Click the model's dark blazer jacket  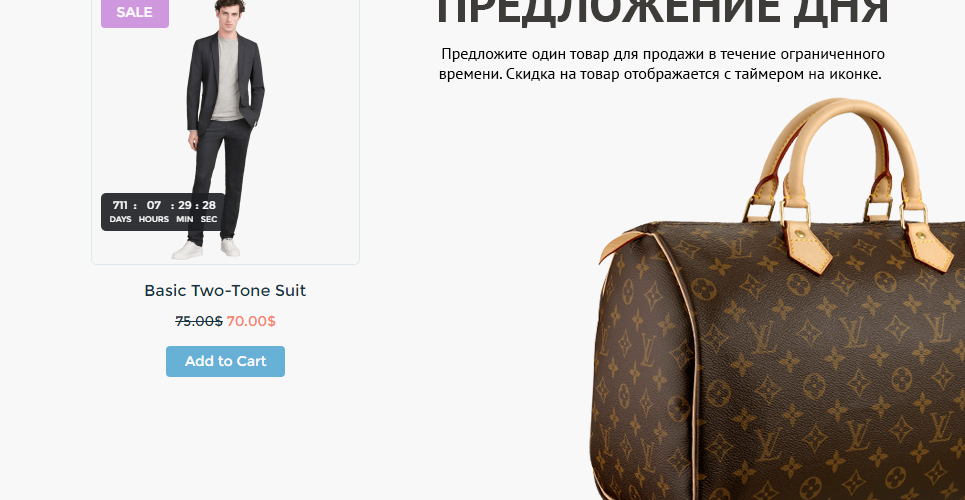pyautogui.click(x=225, y=83)
